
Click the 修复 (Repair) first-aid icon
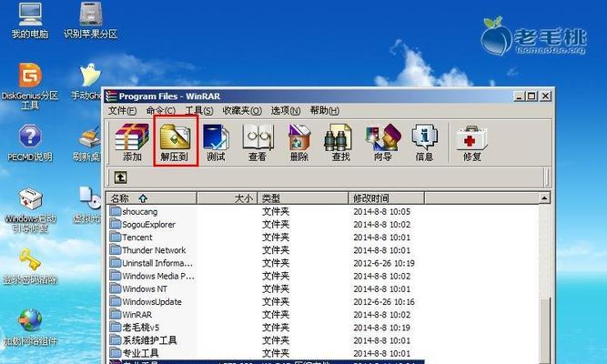472,142
